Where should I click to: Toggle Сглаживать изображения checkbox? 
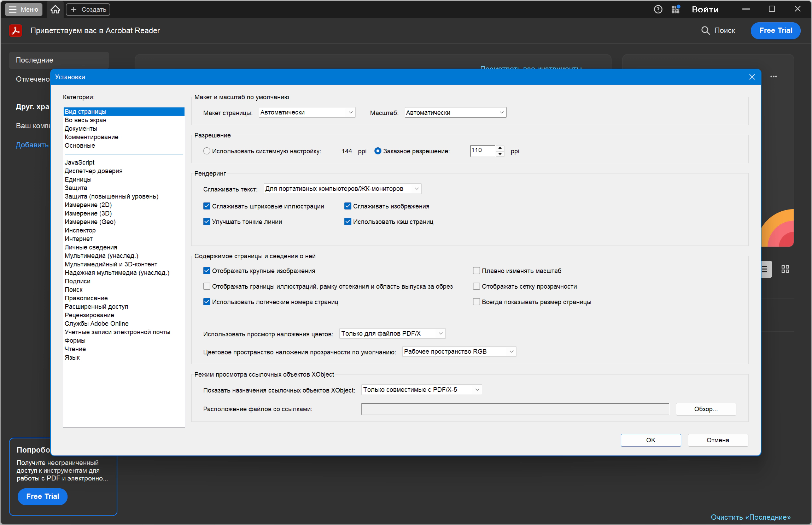tap(348, 206)
